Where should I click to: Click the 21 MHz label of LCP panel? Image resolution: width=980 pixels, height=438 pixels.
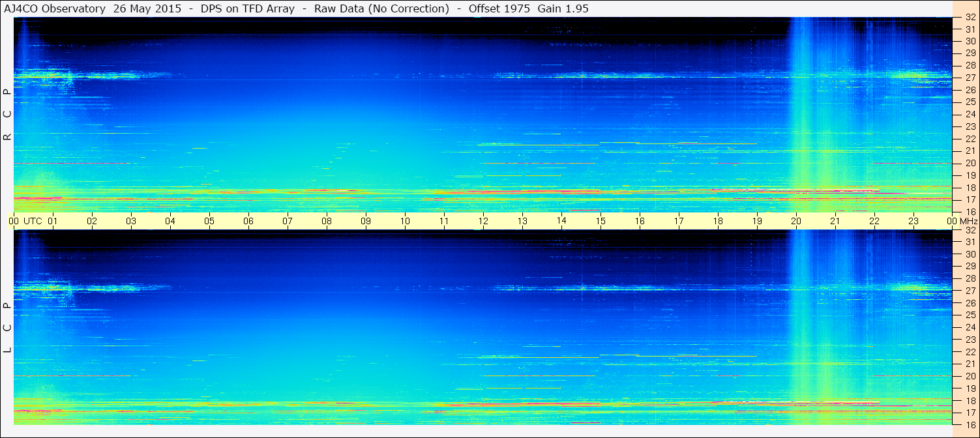click(970, 364)
